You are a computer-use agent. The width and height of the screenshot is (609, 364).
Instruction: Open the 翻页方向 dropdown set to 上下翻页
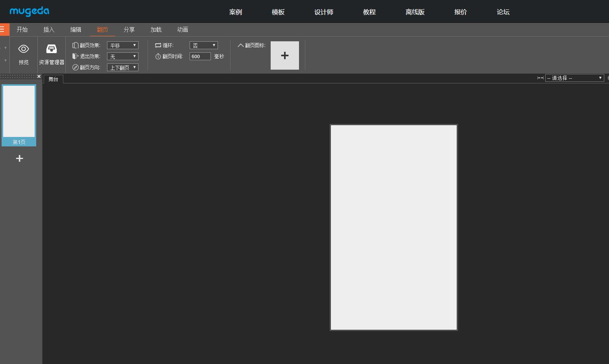point(123,67)
